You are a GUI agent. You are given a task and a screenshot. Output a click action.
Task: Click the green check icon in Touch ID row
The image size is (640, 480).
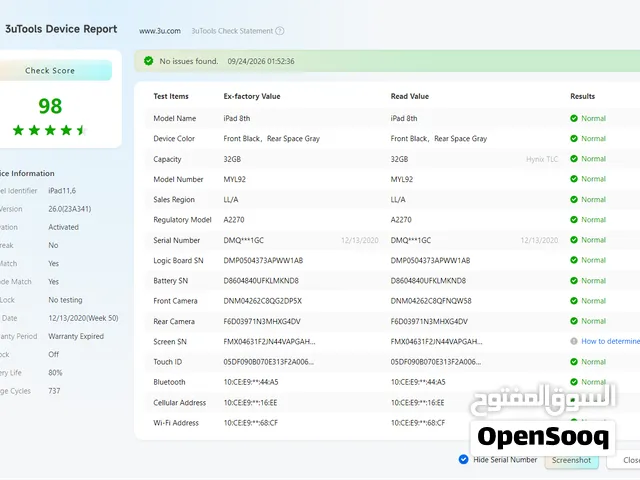(574, 362)
